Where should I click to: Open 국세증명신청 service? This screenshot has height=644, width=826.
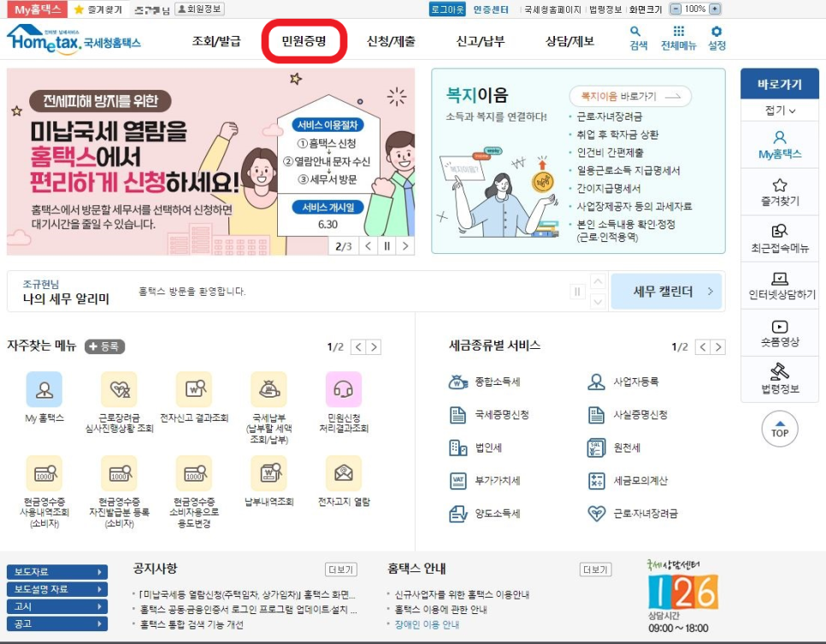[488, 415]
